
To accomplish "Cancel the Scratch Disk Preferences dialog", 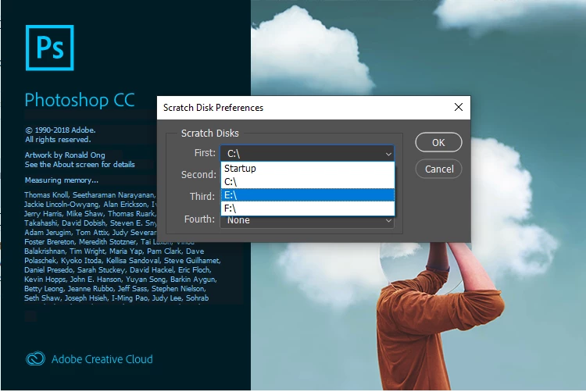I will point(439,169).
